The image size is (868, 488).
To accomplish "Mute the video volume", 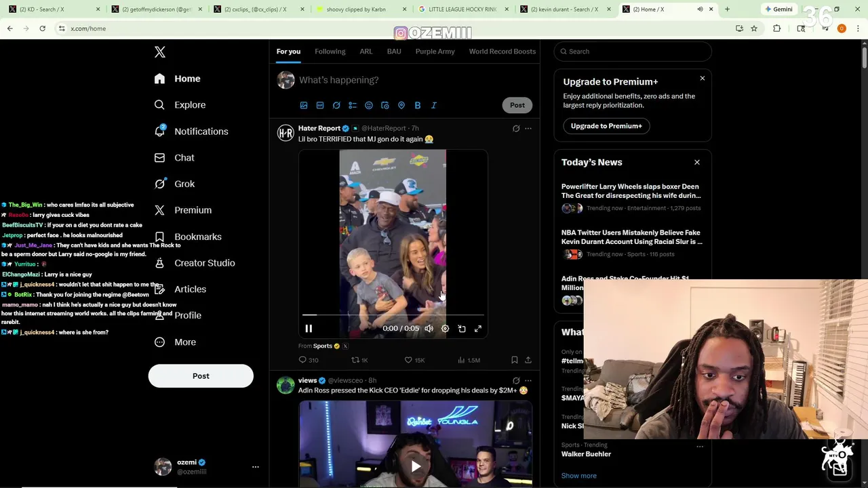I will [429, 329].
